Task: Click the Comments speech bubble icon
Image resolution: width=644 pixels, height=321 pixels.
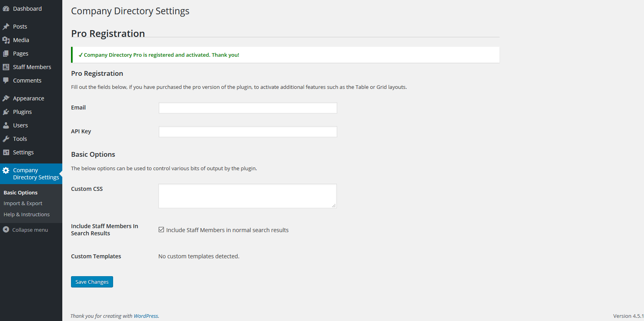Action: 6,81
